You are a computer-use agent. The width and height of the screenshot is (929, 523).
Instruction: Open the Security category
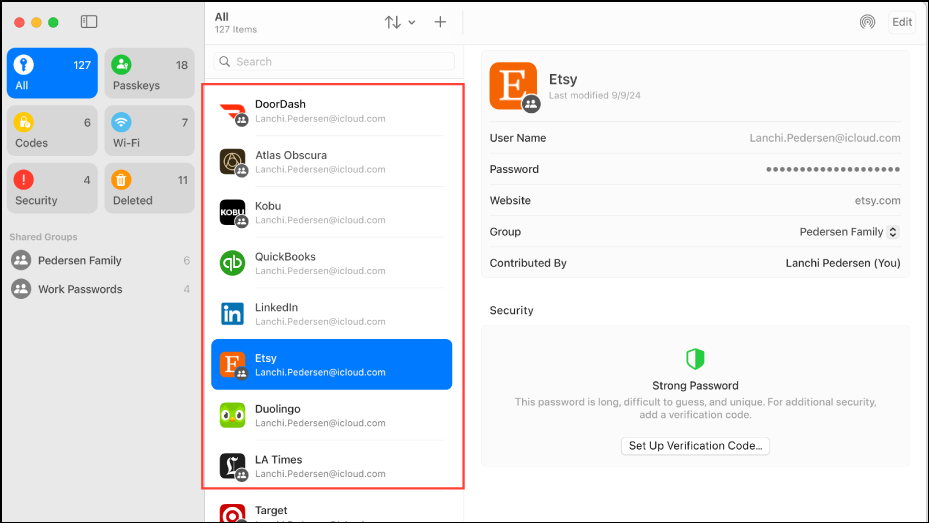tap(52, 188)
